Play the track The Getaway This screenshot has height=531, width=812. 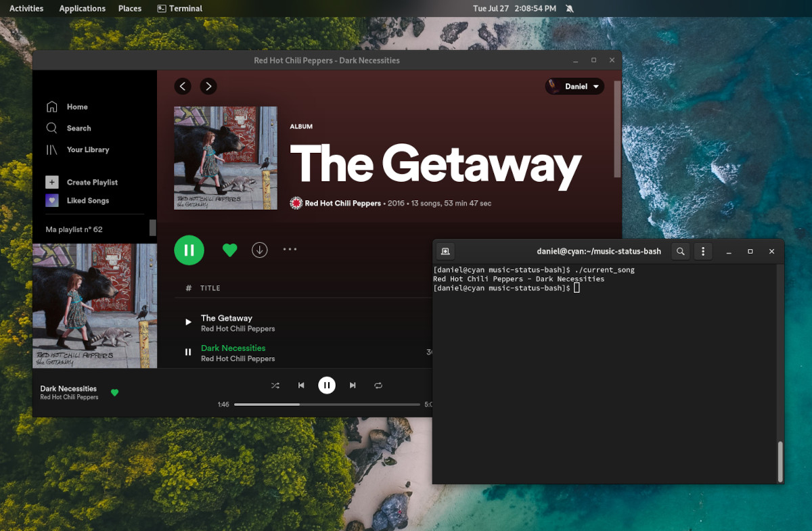188,322
